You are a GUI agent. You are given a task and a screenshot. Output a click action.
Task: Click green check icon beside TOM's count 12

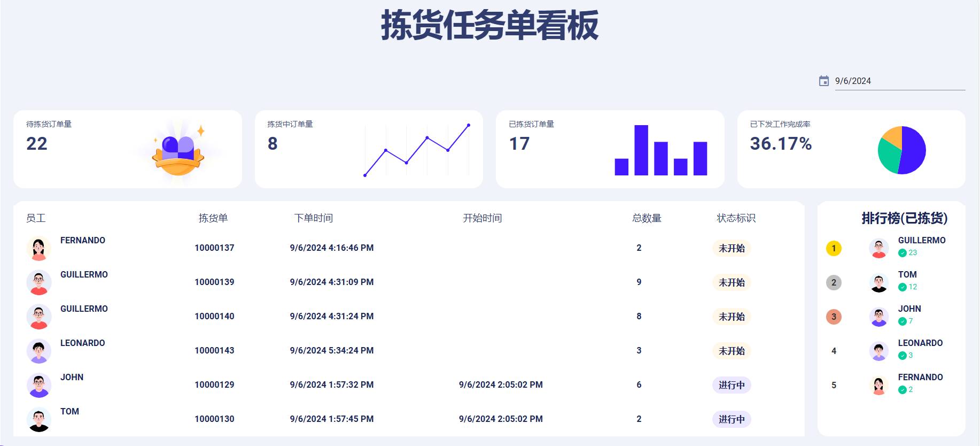pos(902,287)
